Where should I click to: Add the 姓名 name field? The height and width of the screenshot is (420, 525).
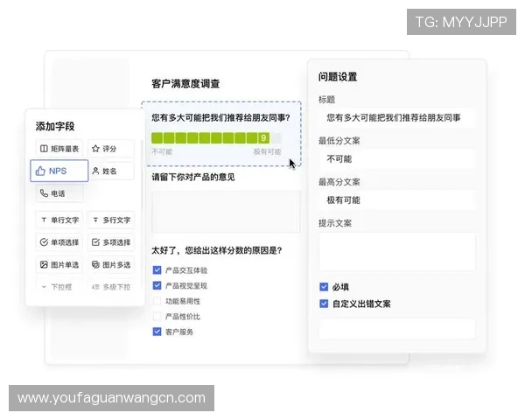coord(111,171)
